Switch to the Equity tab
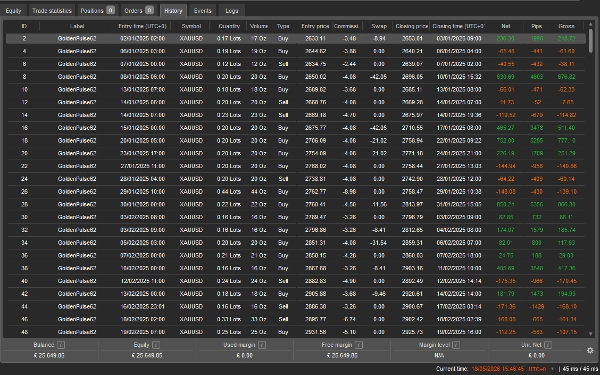 click(x=13, y=11)
